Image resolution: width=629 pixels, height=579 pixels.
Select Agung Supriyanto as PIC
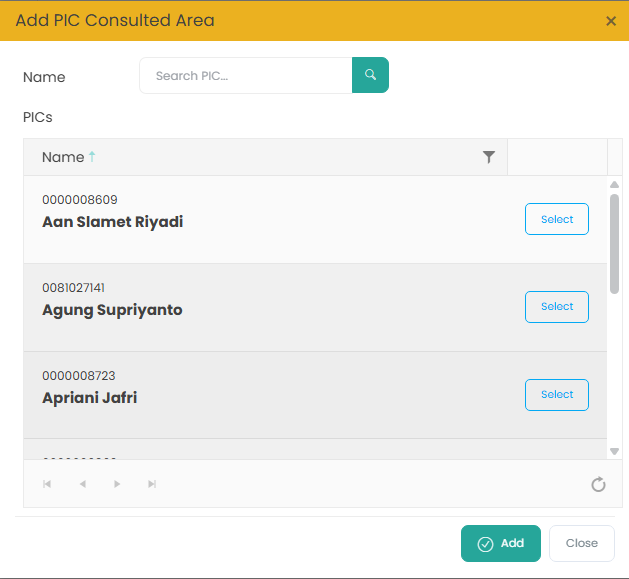(x=557, y=307)
